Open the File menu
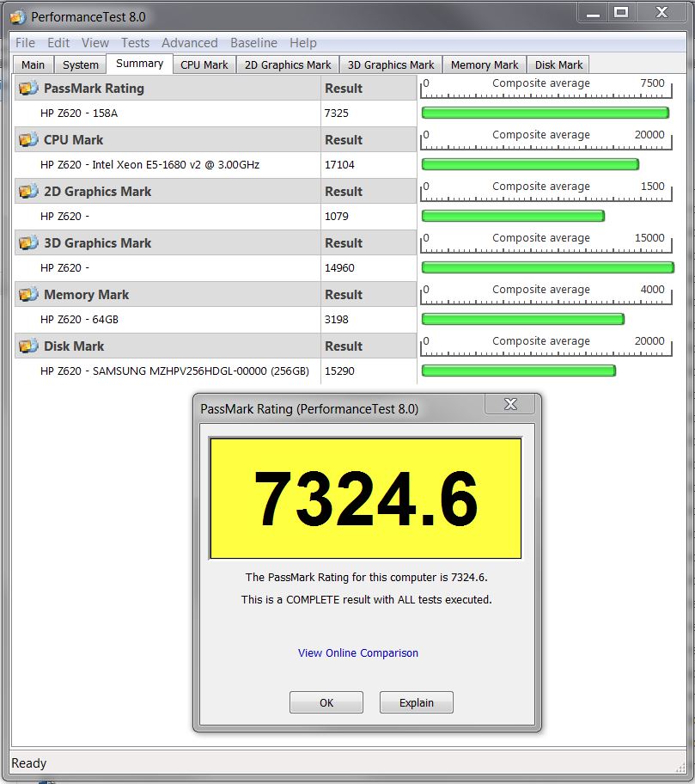Image resolution: width=695 pixels, height=784 pixels. [25, 43]
